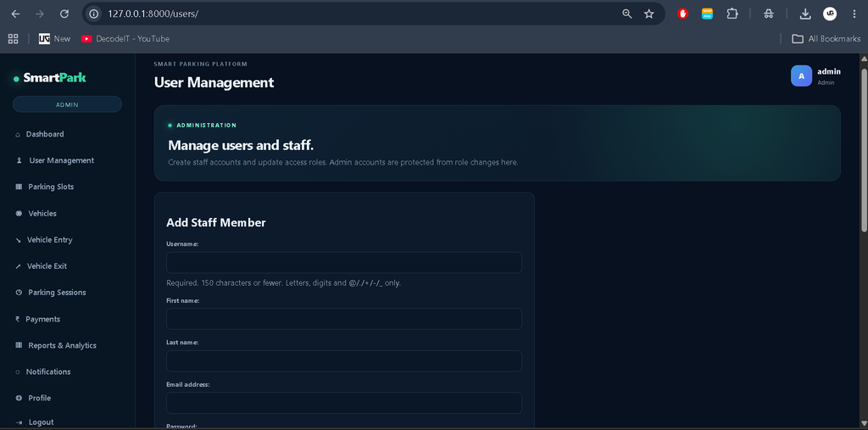Navigate to Vehicle Entry
The image size is (868, 430).
50,240
